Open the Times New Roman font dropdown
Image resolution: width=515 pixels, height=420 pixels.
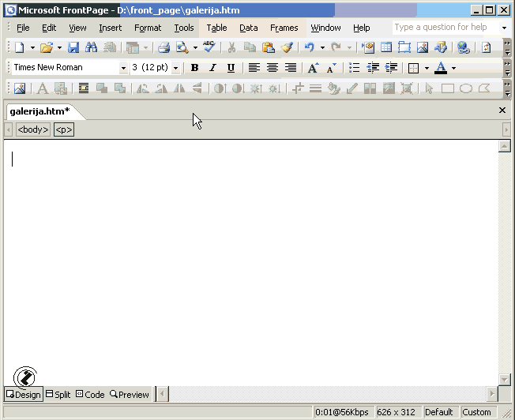coord(123,68)
